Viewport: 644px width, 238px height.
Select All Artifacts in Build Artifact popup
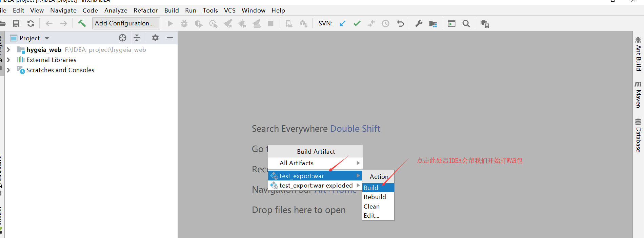(315, 163)
